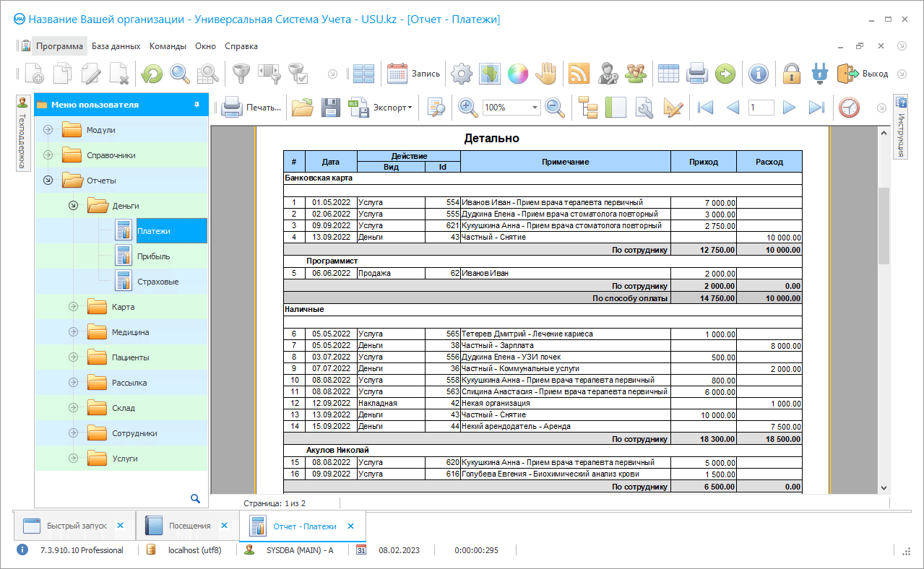Toggle the thumbnails side panel button
This screenshot has width=924, height=569.
pos(615,108)
